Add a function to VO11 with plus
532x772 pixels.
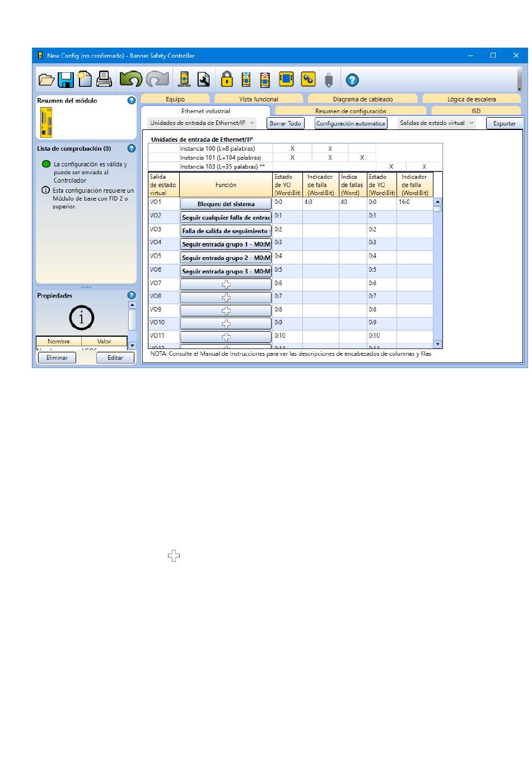226,337
